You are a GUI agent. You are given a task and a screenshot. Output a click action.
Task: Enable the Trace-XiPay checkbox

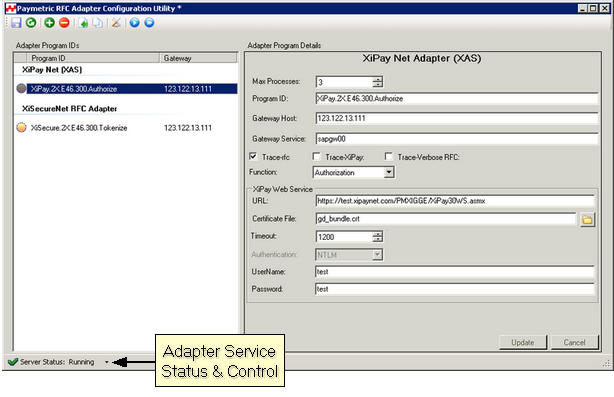[x=316, y=157]
